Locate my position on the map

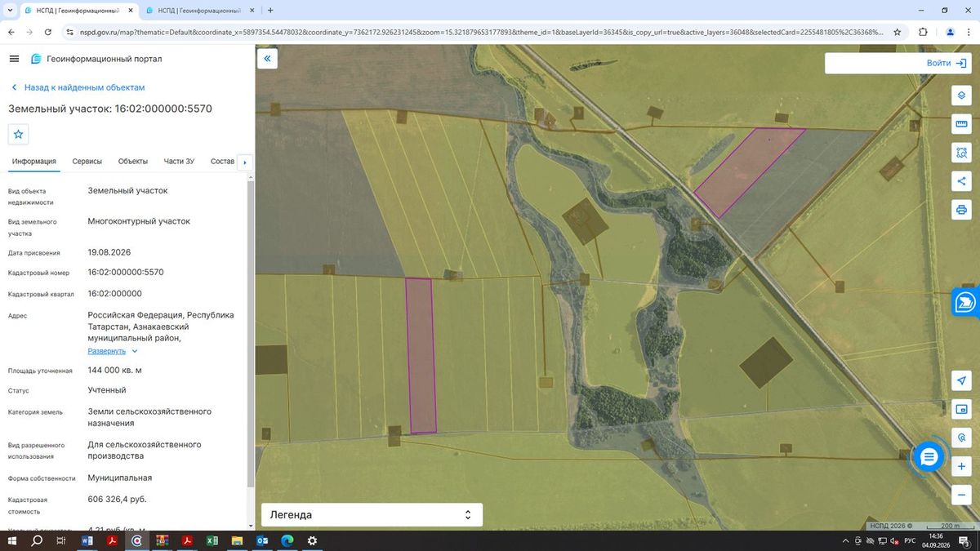961,381
